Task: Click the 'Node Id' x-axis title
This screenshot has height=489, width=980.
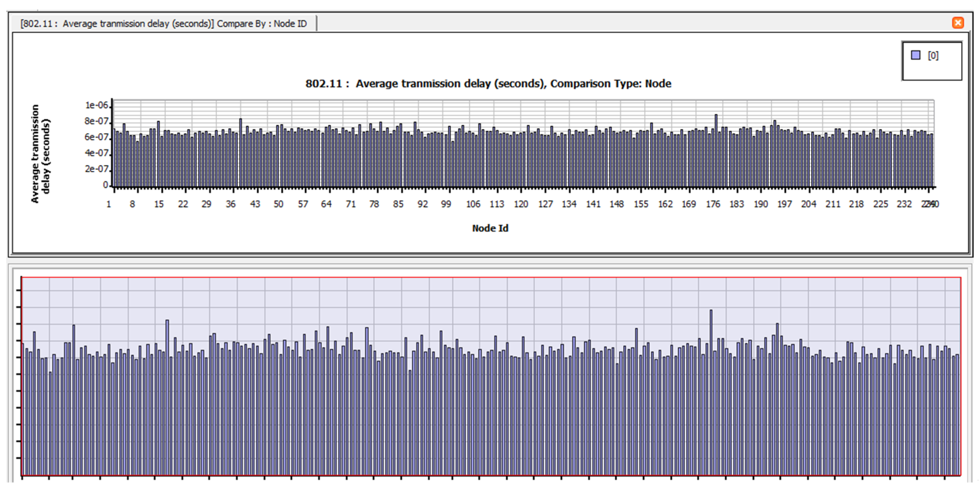Action: [490, 228]
